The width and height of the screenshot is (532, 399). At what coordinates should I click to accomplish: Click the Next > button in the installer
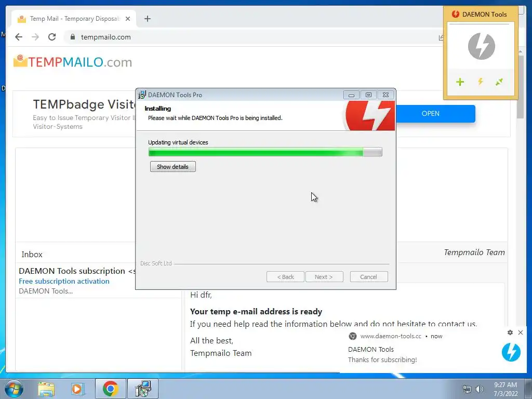coord(324,277)
